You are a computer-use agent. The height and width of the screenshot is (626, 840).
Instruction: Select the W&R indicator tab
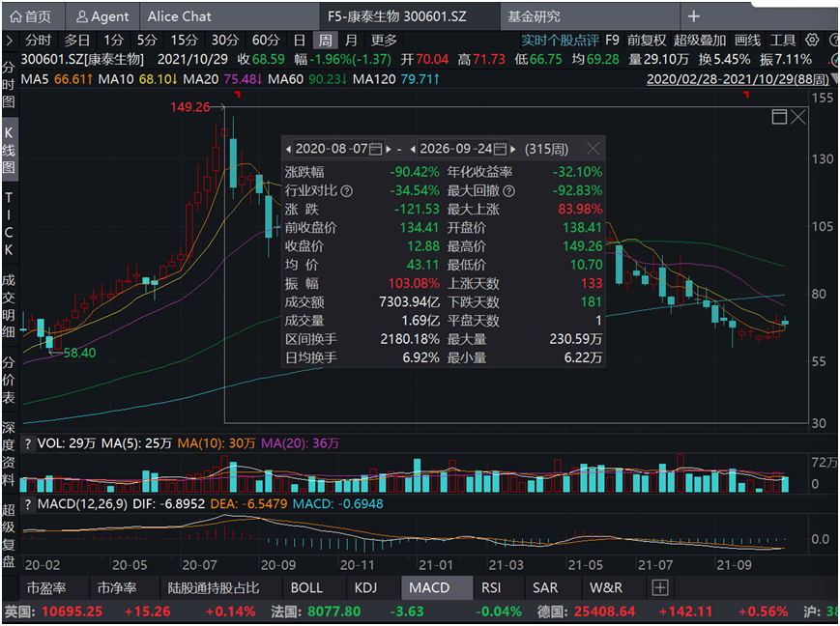(606, 587)
